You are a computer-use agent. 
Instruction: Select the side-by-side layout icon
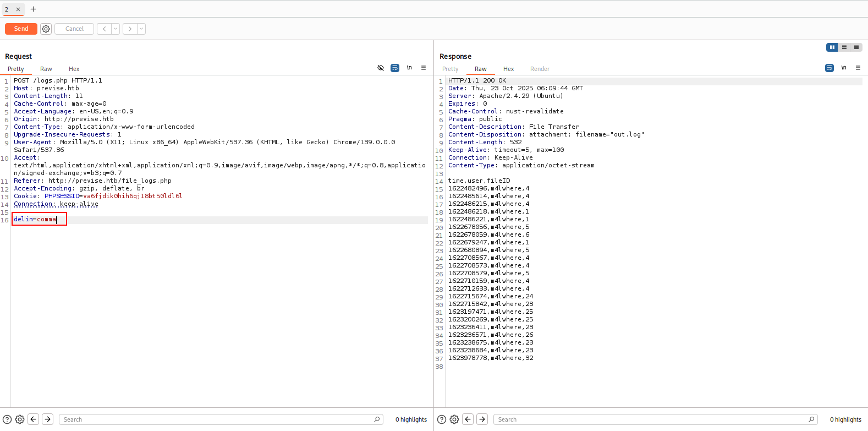point(832,47)
